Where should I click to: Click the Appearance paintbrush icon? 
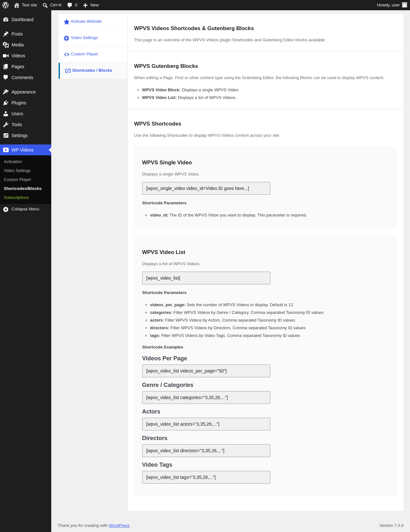tap(6, 92)
